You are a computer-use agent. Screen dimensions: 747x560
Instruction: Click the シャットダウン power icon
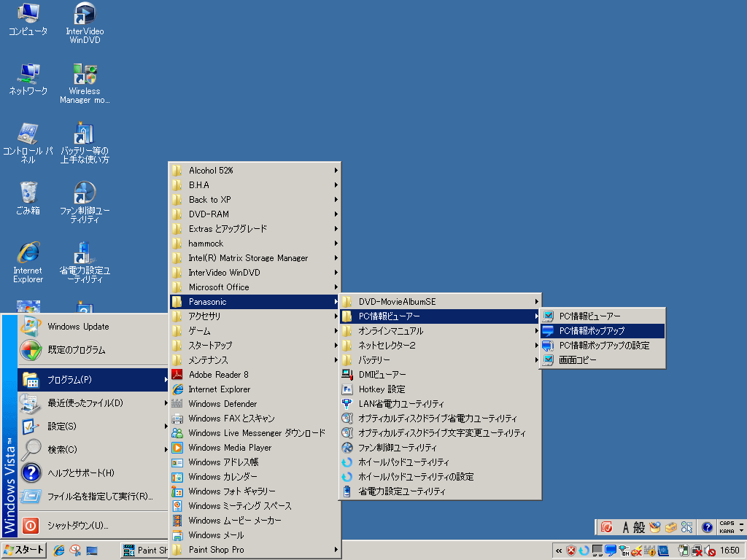click(x=30, y=525)
